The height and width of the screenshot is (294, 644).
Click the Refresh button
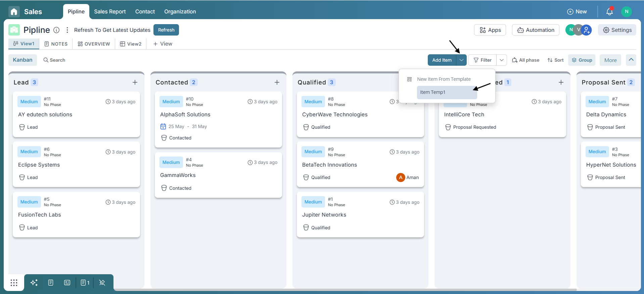[166, 30]
